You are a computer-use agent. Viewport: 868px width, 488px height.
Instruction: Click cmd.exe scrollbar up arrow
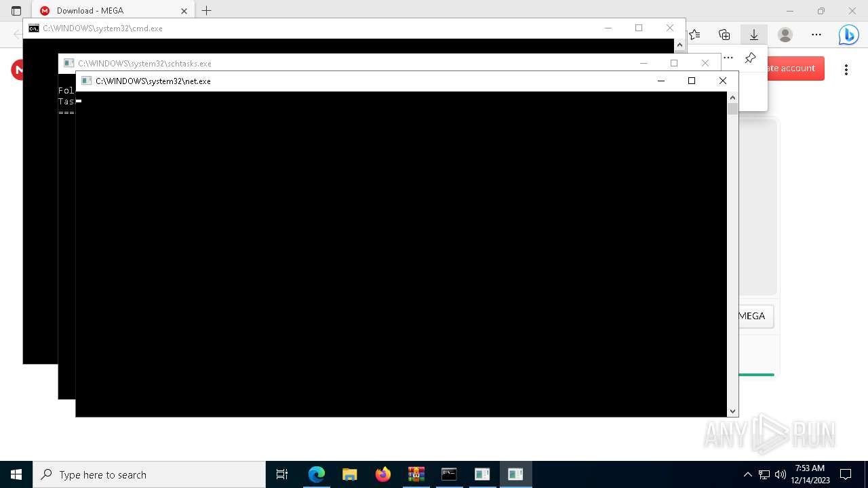[x=679, y=45]
